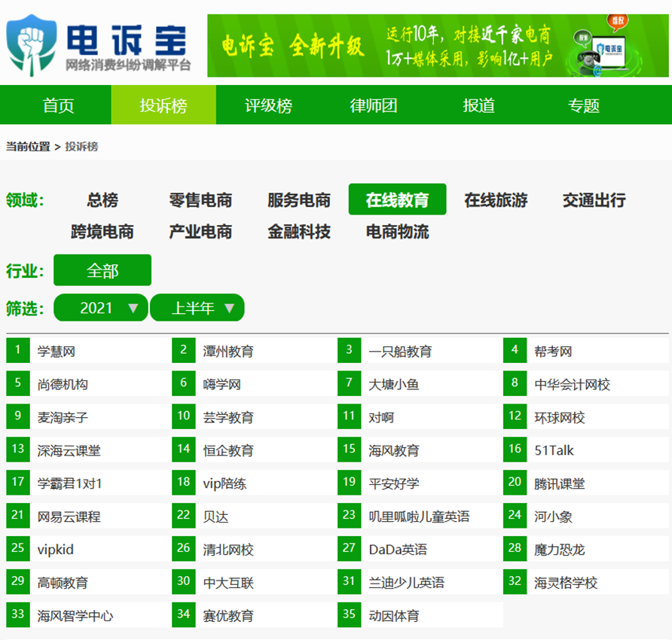672x640 pixels.
Task: Open rank 22 贝达 entry
Action: [x=255, y=515]
